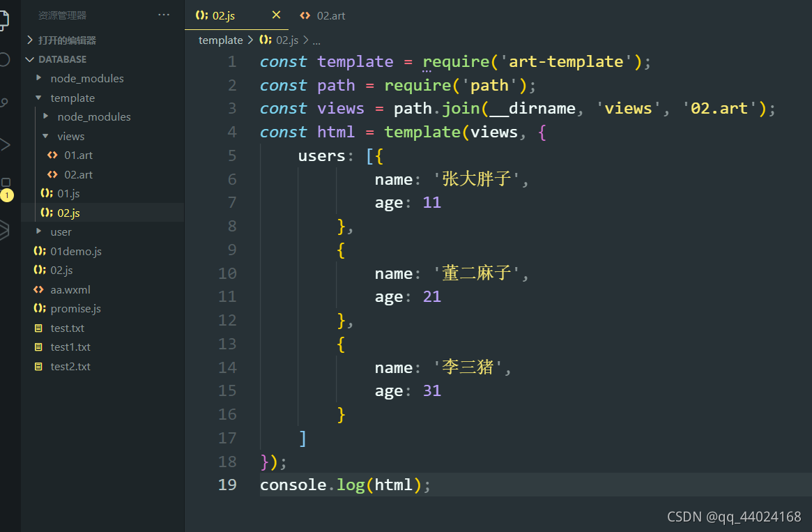The image size is (812, 532).
Task: Click the test1.txt text file icon
Action: 38,347
